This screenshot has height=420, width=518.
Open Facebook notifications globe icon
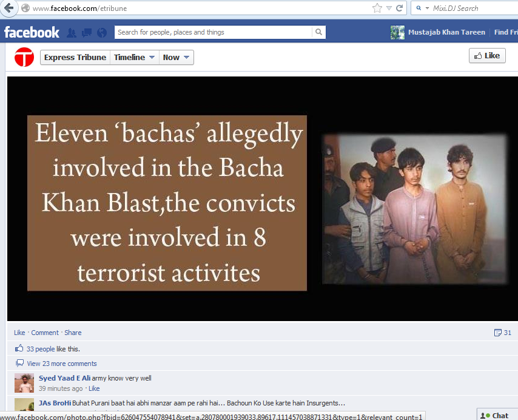[102, 32]
